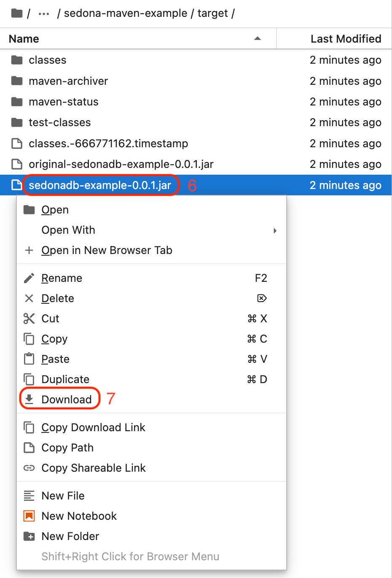The height and width of the screenshot is (578, 392).
Task: Click the Download arrow icon
Action: pos(29,399)
